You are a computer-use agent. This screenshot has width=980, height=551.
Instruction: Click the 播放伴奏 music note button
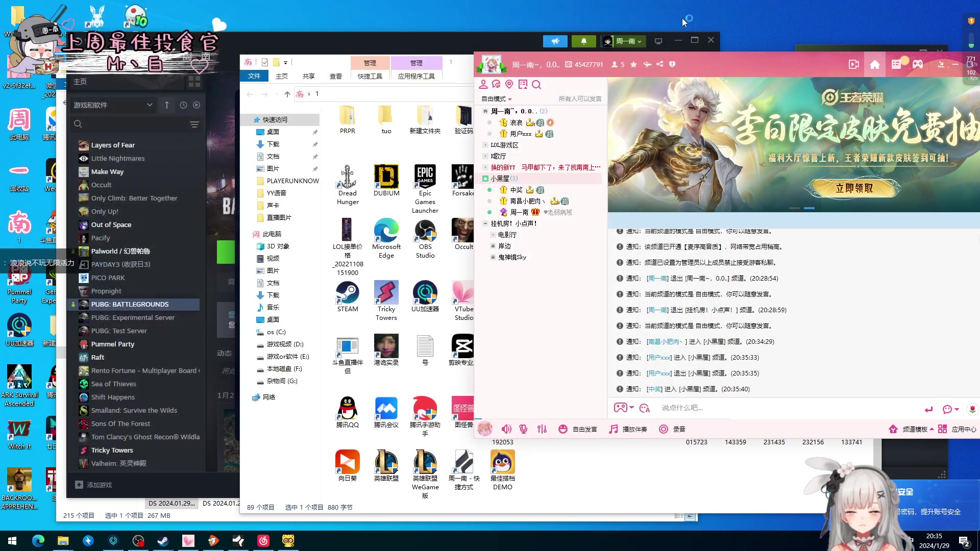(628, 429)
